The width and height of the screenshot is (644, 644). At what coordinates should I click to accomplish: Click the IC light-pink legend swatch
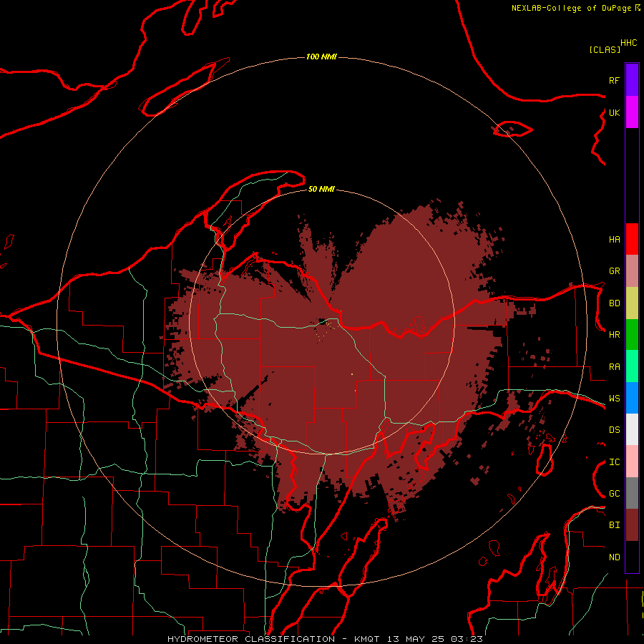tap(632, 462)
